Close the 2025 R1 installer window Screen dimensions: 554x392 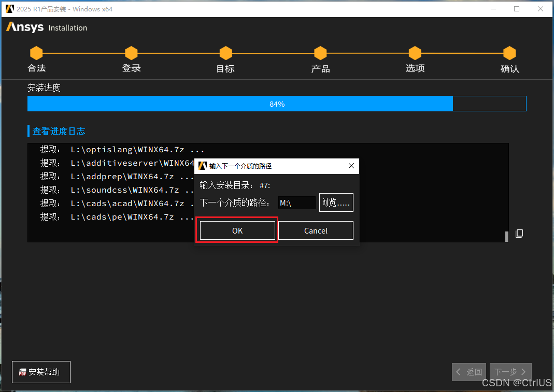pyautogui.click(x=540, y=9)
